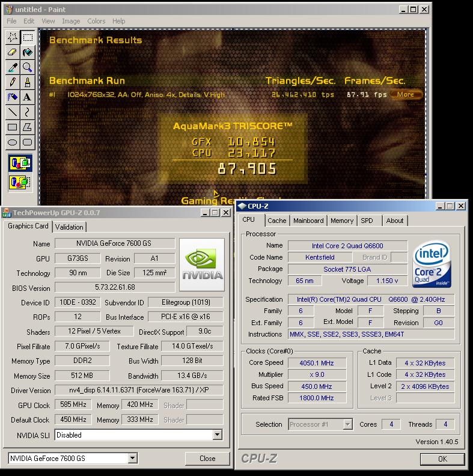Select the Free-Form Select tool in Paint

[x=13, y=37]
